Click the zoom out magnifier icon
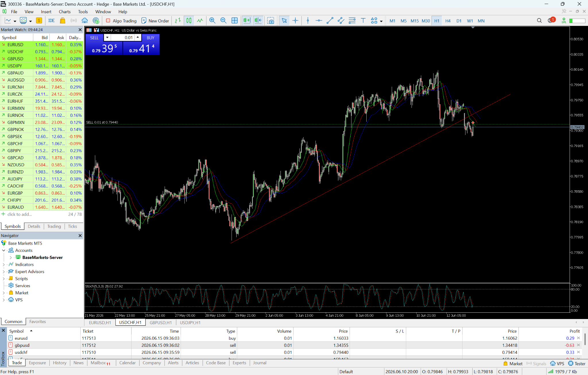588x375 pixels. click(223, 21)
